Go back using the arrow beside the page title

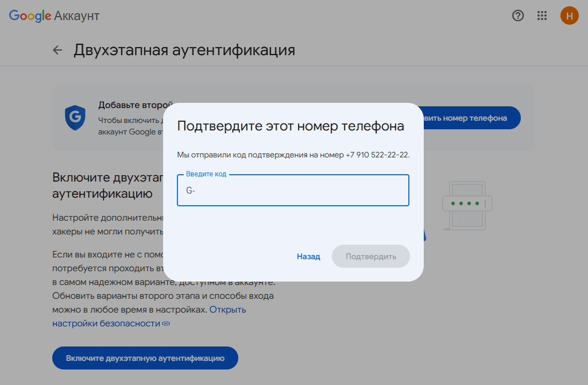pyautogui.click(x=57, y=50)
